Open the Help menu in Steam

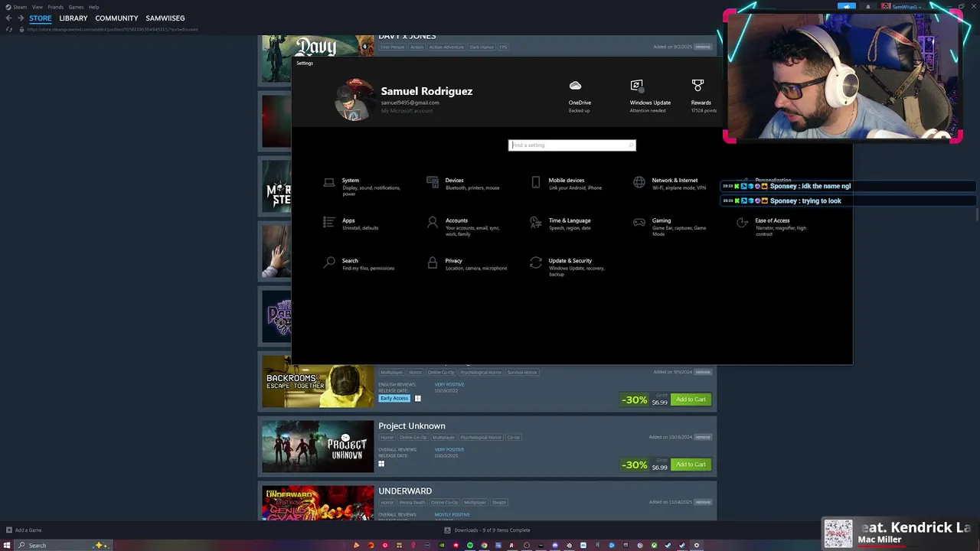(x=93, y=7)
